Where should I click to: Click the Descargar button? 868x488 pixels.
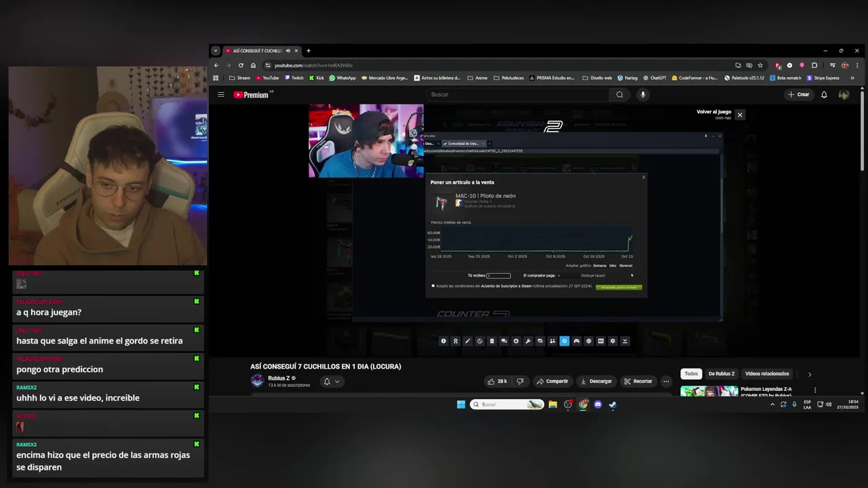[596, 382]
